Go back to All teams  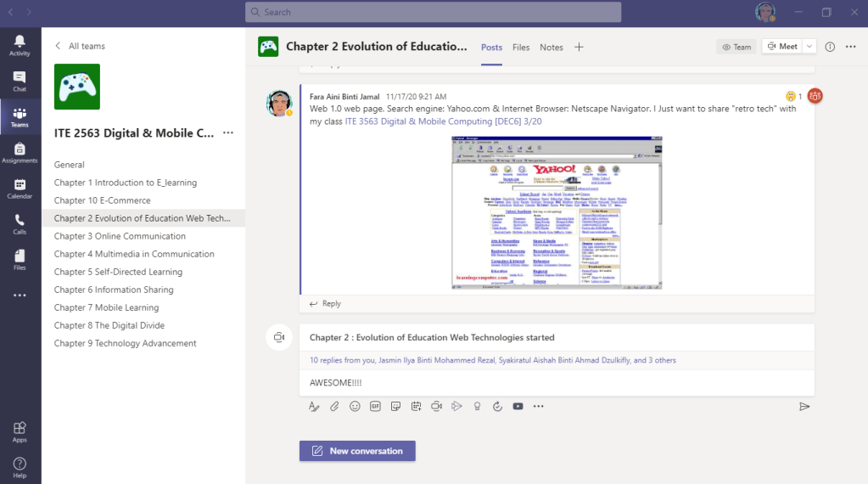80,46
